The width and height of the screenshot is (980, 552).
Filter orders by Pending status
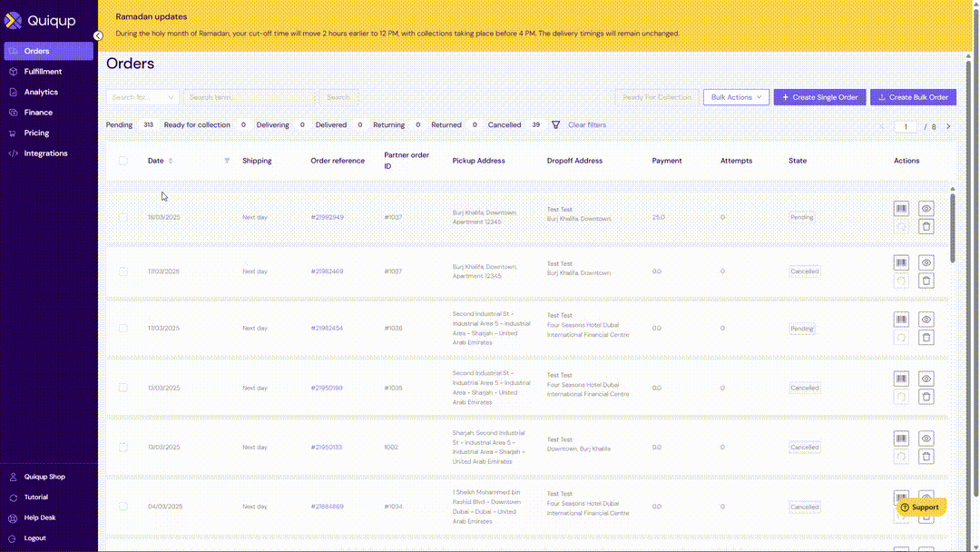coord(130,125)
